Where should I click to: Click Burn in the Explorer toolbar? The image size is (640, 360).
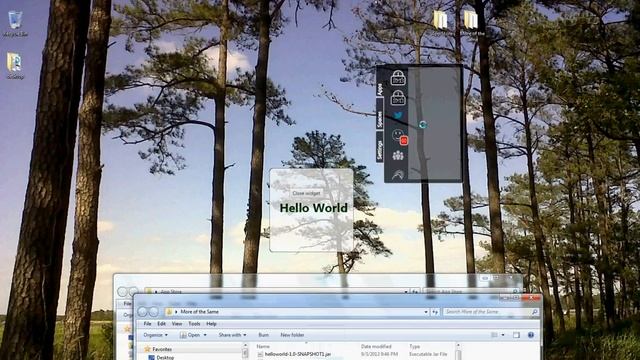[264, 335]
